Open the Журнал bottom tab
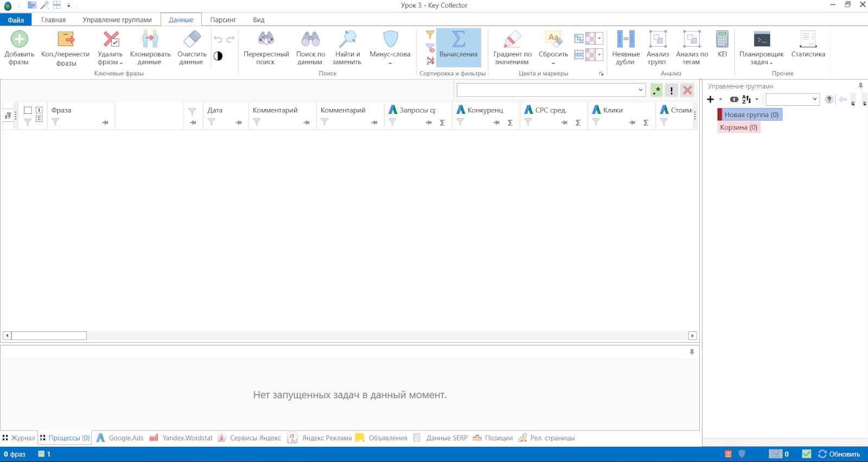868x462 pixels. point(18,438)
